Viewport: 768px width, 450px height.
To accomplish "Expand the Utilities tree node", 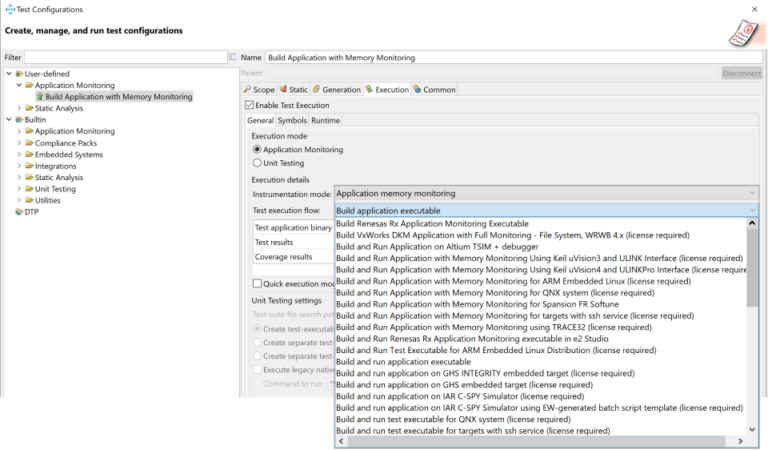I will [19, 200].
